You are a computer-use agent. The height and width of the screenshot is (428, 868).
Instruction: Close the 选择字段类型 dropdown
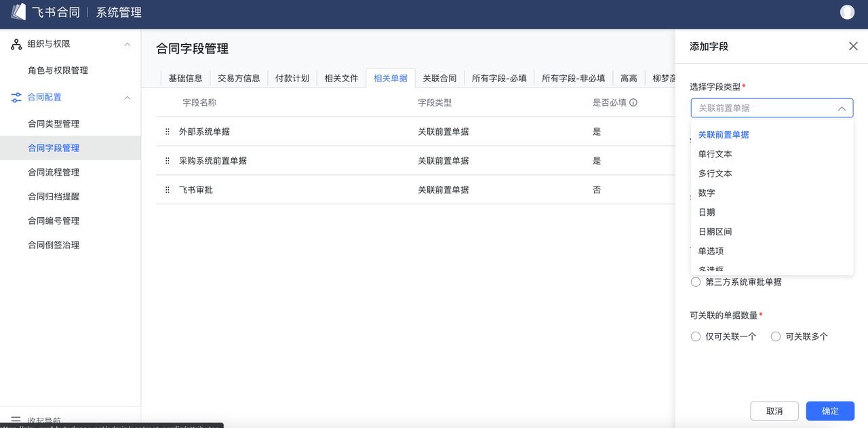coord(841,109)
